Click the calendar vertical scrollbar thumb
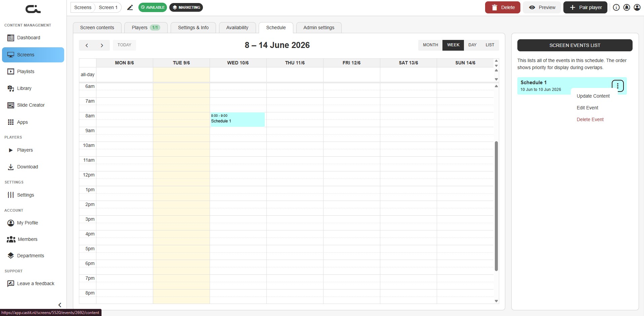644x316 pixels. pos(496,206)
